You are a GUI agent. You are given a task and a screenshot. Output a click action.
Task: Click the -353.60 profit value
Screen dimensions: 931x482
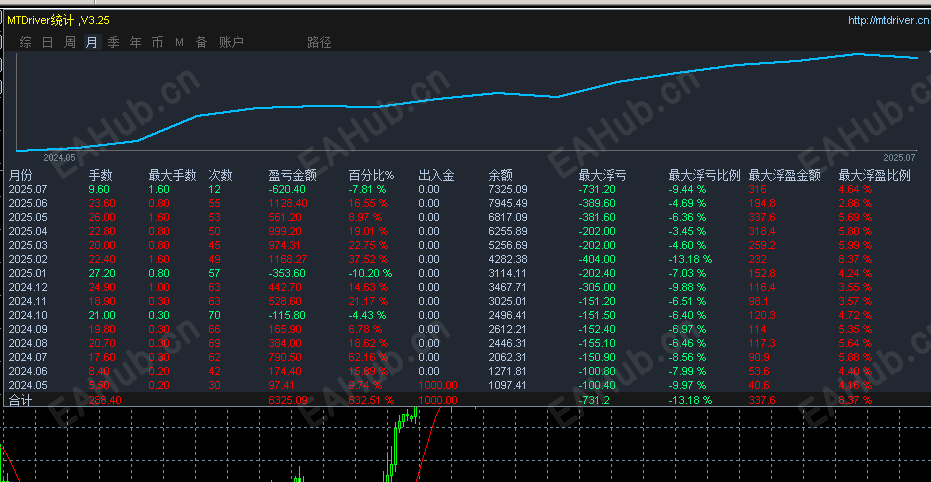point(287,273)
